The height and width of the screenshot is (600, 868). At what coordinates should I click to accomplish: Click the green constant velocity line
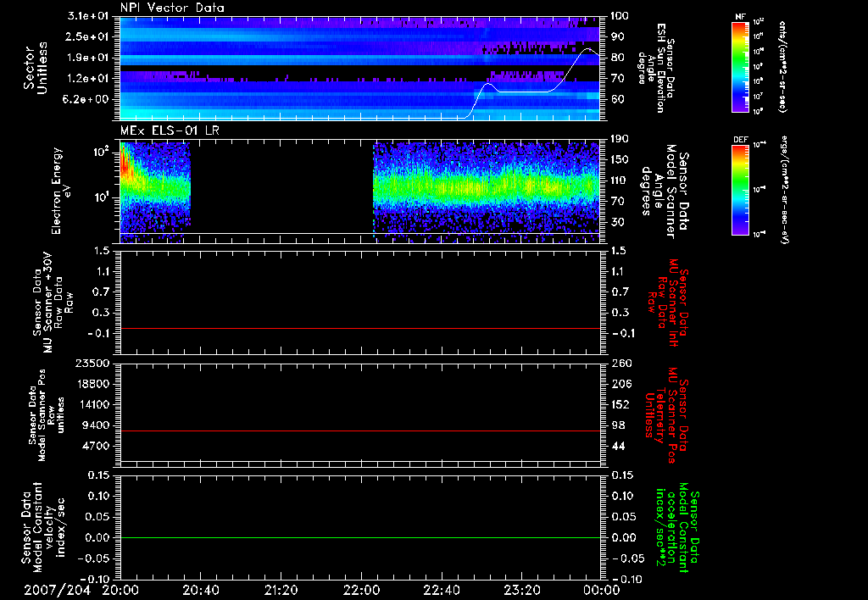click(360, 538)
